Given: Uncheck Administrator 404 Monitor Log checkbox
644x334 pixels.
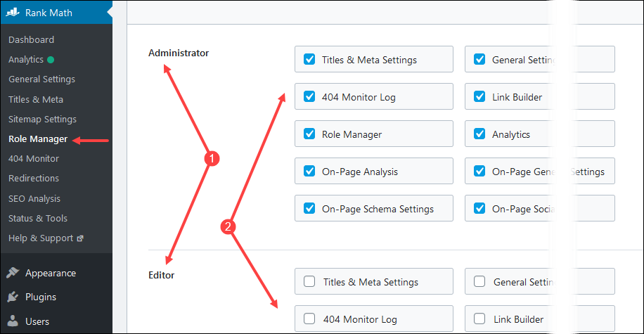Looking at the screenshot, I should coord(309,97).
